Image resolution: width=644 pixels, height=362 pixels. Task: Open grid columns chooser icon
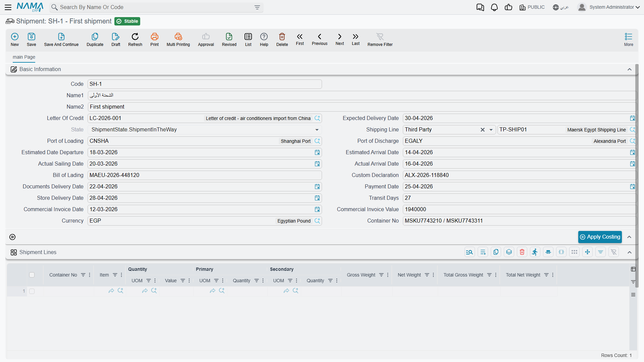[633, 269]
